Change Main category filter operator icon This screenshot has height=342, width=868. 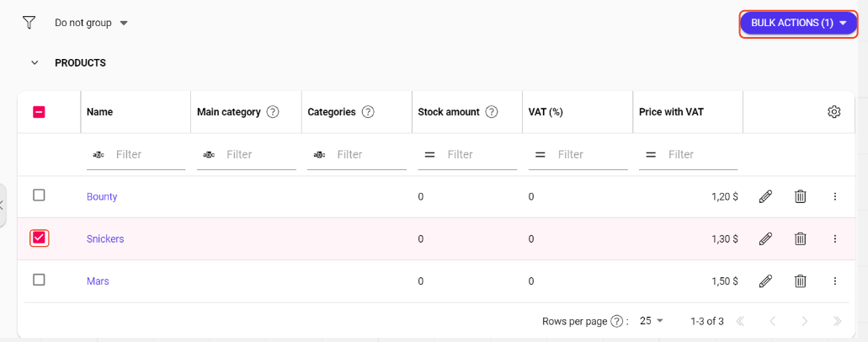coord(210,155)
